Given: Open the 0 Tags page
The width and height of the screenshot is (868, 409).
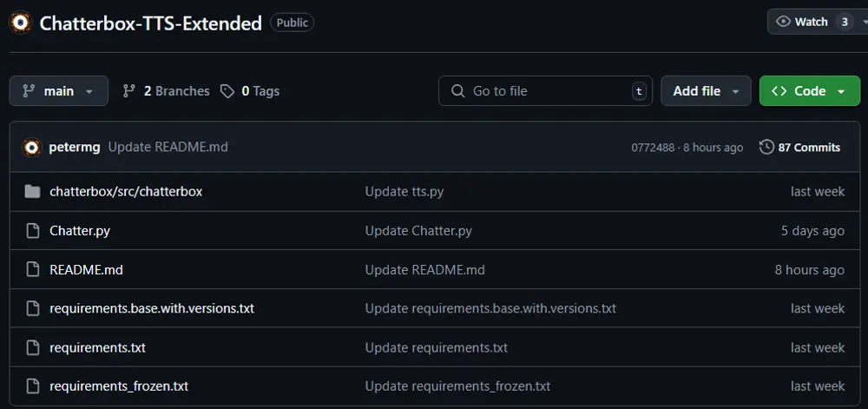Looking at the screenshot, I should pos(250,91).
